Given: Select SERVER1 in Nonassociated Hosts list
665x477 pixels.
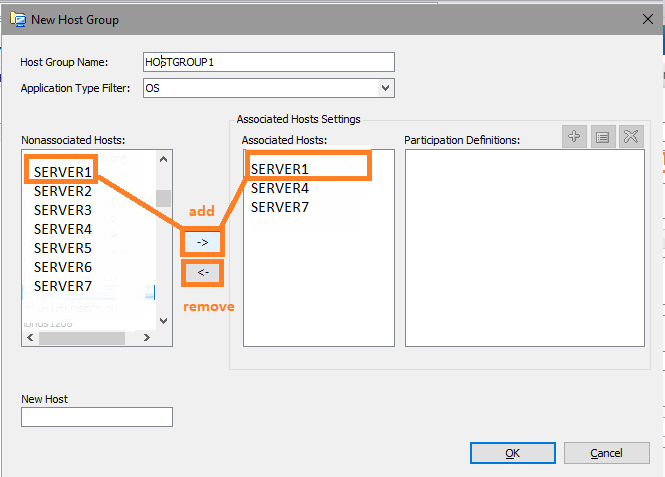Looking at the screenshot, I should point(62,172).
